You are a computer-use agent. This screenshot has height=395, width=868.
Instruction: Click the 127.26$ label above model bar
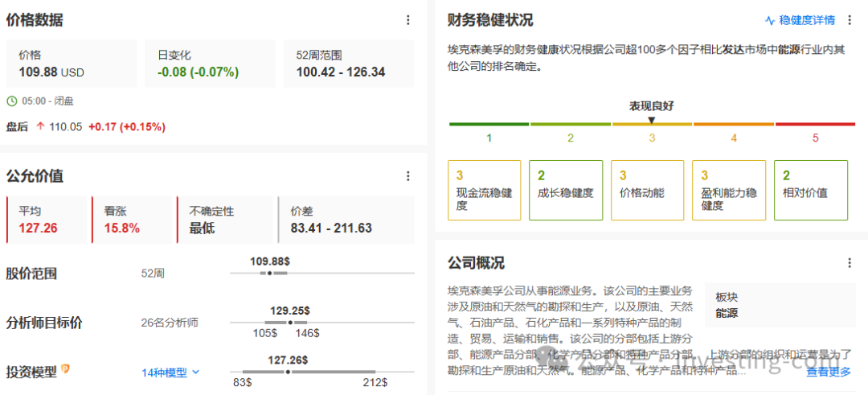pyautogui.click(x=288, y=360)
